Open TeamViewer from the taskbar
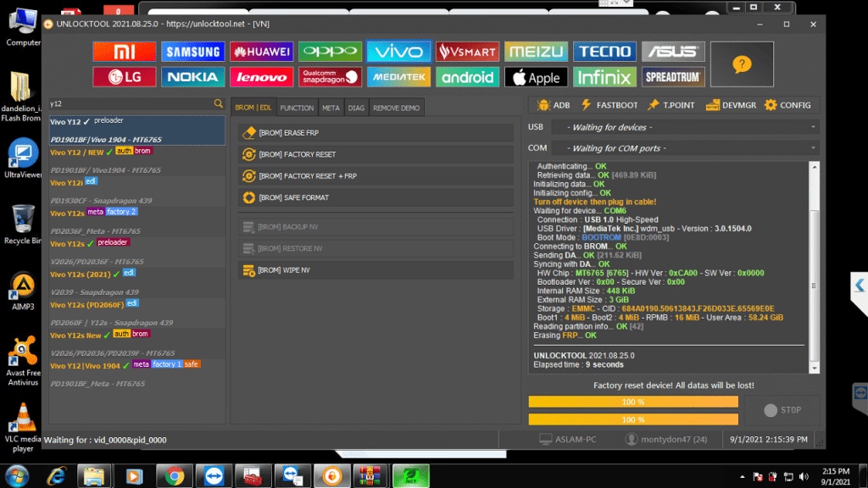Screen dimensions: 868x488 [x=213, y=476]
